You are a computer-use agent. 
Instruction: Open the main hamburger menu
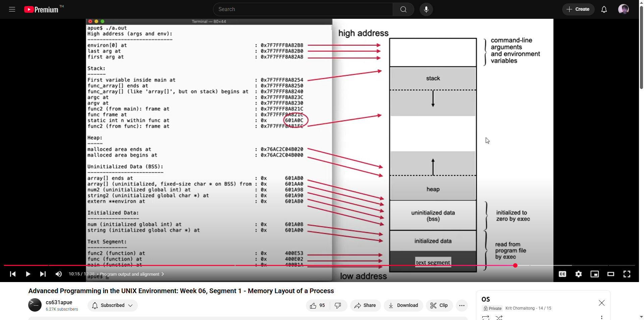(x=12, y=9)
